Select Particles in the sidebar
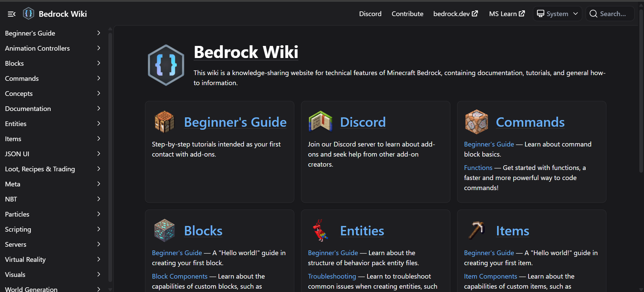This screenshot has height=292, width=644. [x=17, y=214]
